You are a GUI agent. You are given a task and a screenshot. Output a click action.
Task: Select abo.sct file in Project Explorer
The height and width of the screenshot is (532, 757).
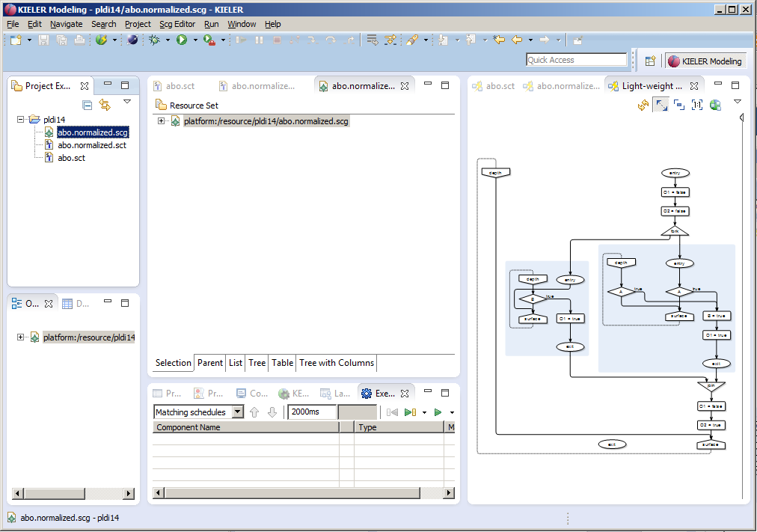(71, 158)
